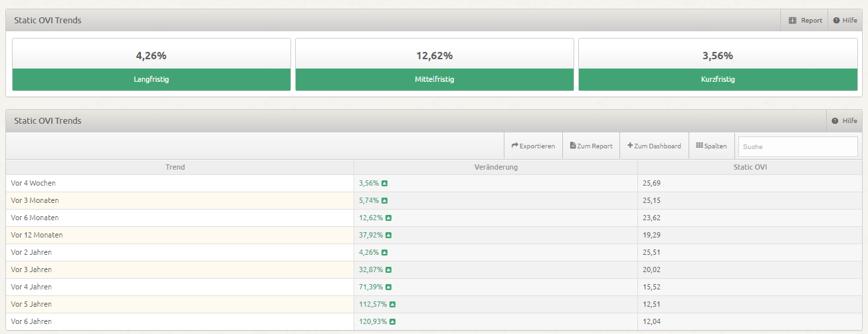
Task: Select the Kurzfristig trend tile
Action: pos(718,65)
